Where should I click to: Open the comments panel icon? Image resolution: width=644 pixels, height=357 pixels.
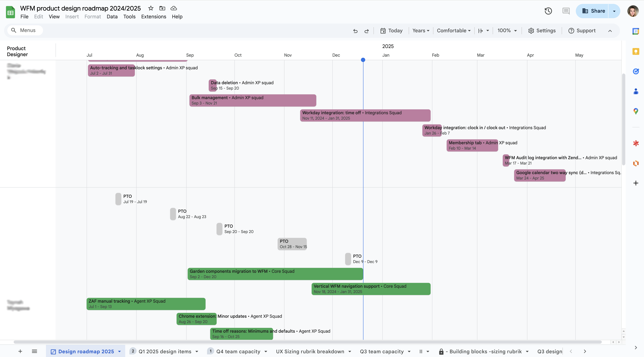click(x=566, y=11)
